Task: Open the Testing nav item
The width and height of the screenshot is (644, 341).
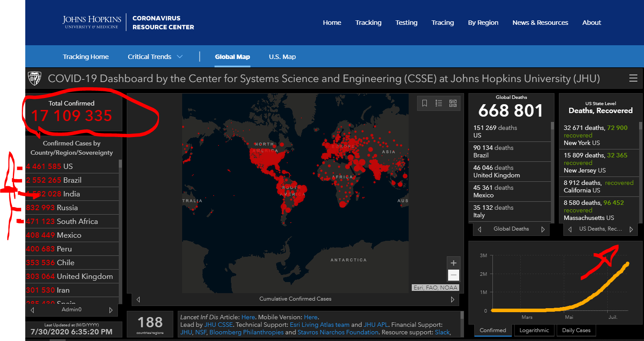Action: (x=406, y=23)
